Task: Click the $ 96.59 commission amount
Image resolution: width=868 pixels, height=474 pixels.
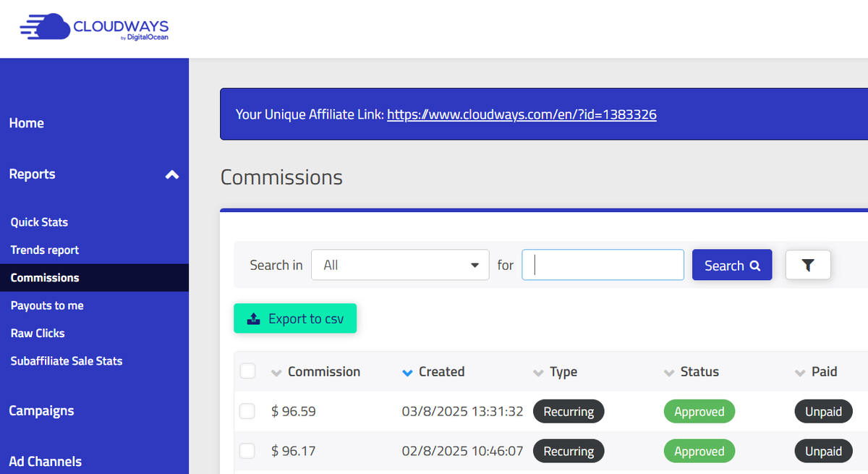Action: tap(294, 412)
